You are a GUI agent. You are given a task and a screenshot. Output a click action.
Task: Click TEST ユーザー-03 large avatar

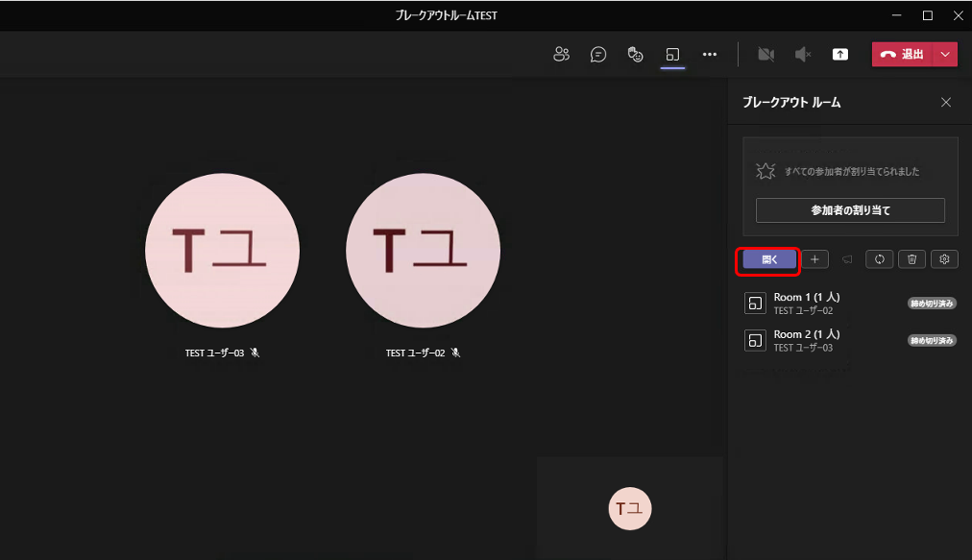222,251
